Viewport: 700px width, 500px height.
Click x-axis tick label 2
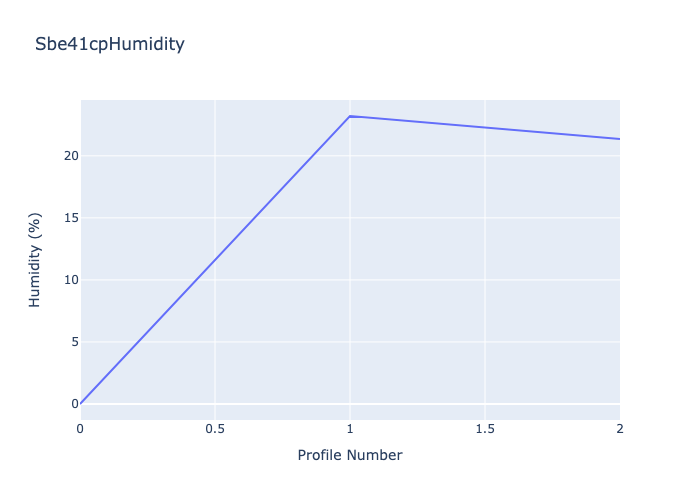(x=620, y=428)
